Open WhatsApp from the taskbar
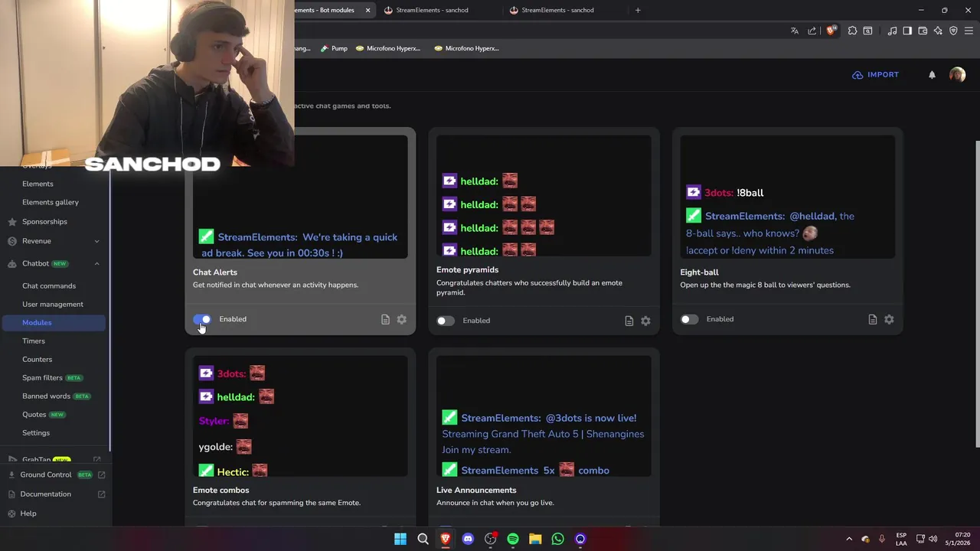 click(558, 539)
